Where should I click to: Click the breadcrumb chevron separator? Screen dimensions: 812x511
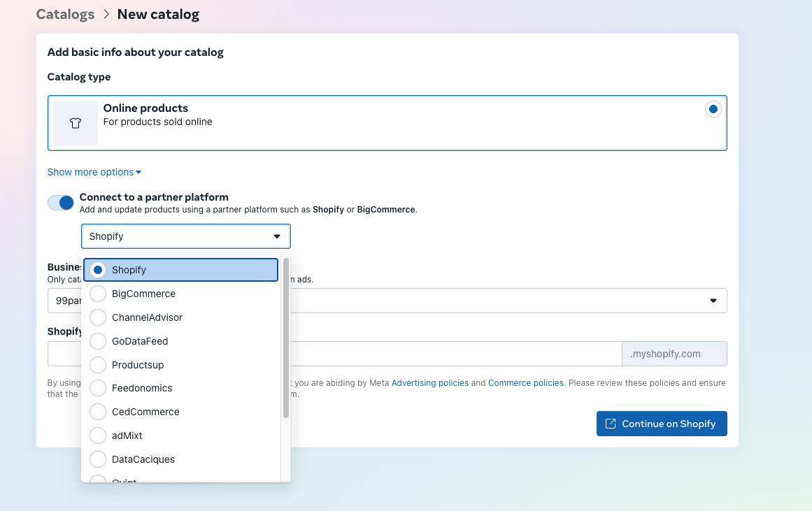pyautogui.click(x=106, y=15)
